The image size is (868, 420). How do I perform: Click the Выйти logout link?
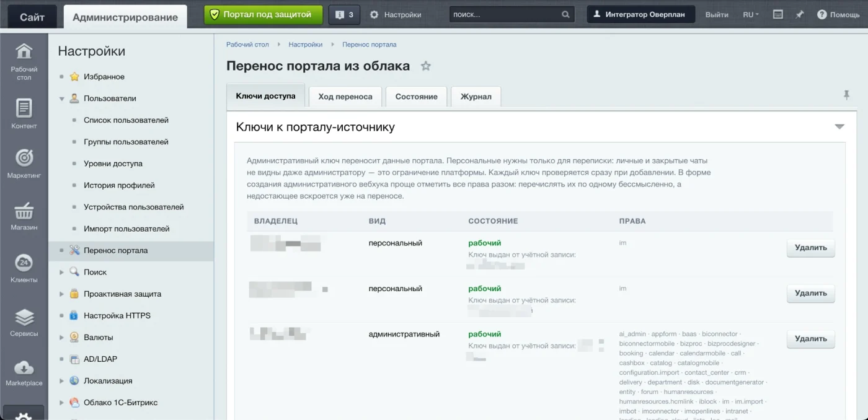(717, 14)
